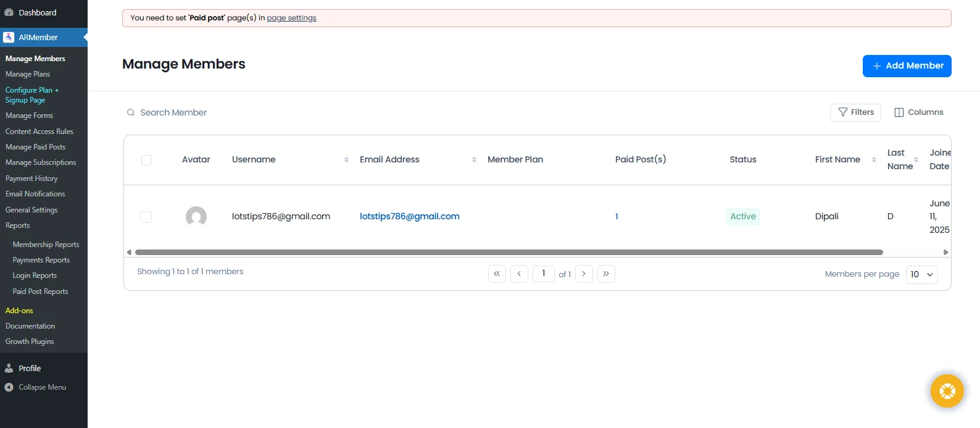This screenshot has width=980, height=428.
Task: Open Manage Members menu item
Action: pos(35,59)
